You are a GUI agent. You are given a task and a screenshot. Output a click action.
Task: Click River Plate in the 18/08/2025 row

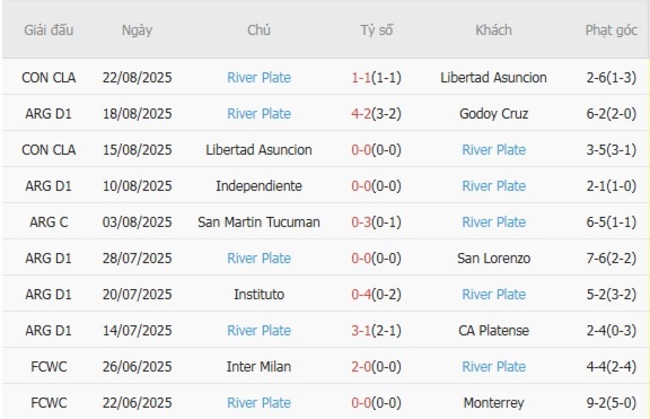pos(259,114)
